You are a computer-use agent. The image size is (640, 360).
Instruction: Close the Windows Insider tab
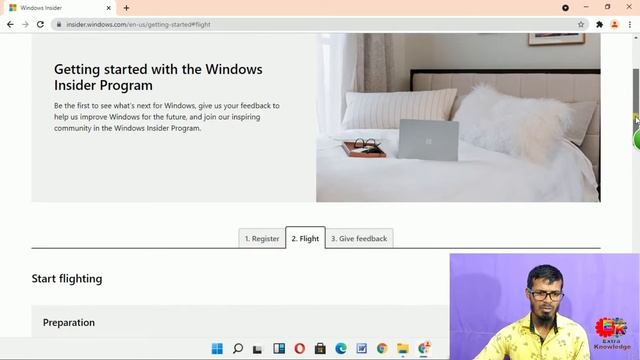[x=109, y=8]
